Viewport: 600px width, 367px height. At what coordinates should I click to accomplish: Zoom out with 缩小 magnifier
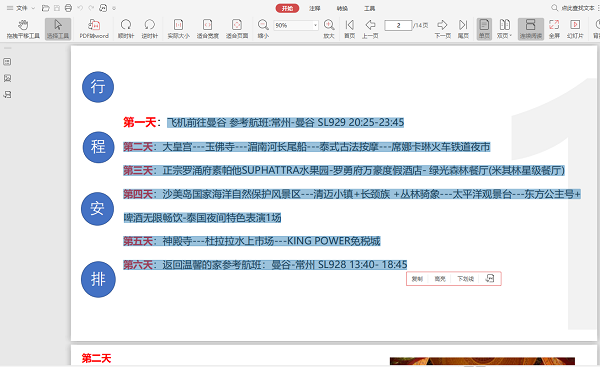click(x=263, y=29)
